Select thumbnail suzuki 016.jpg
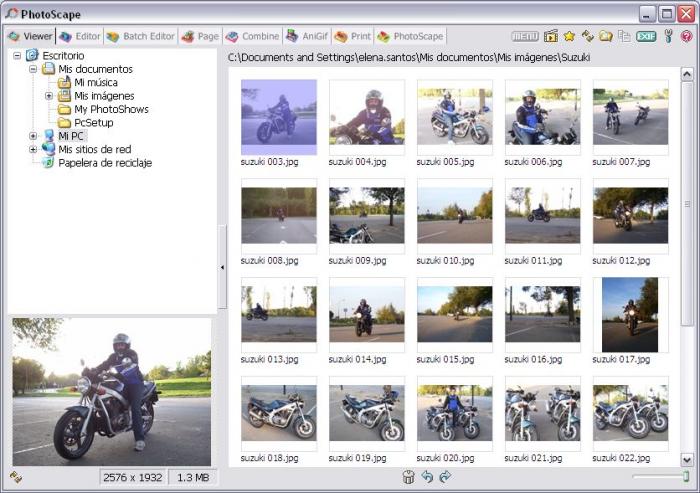 pos(542,315)
